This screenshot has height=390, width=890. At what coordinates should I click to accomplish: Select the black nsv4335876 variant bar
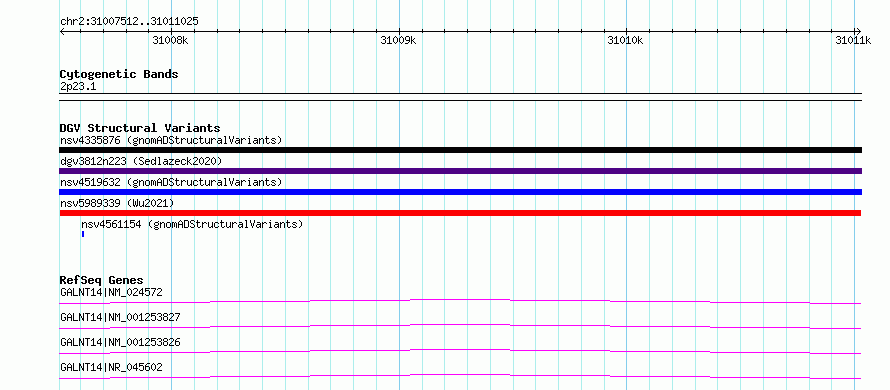coord(460,150)
